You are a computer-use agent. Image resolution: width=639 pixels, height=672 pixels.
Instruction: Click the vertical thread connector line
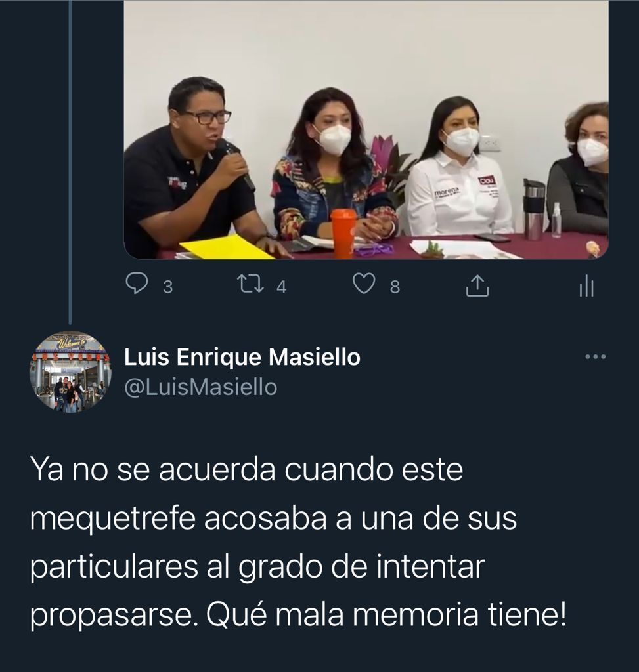(x=70, y=161)
